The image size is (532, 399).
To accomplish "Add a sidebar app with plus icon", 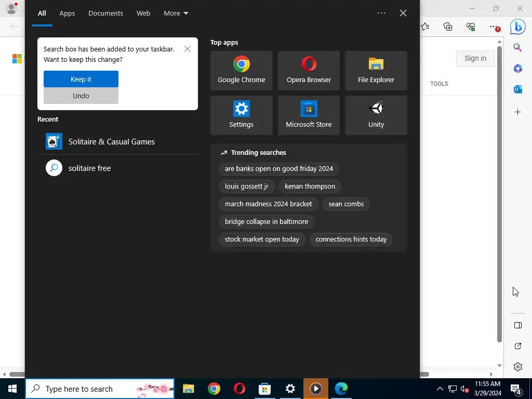I will [x=517, y=112].
